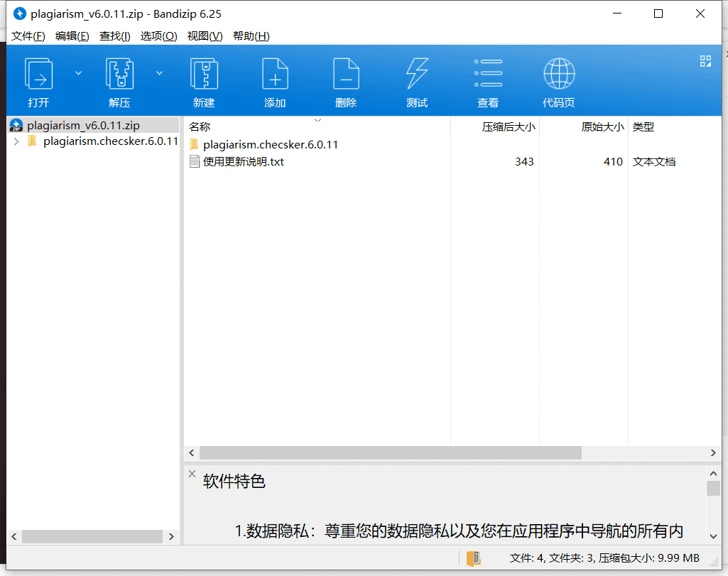Click the 软件特色 heading in comment pane

(234, 482)
